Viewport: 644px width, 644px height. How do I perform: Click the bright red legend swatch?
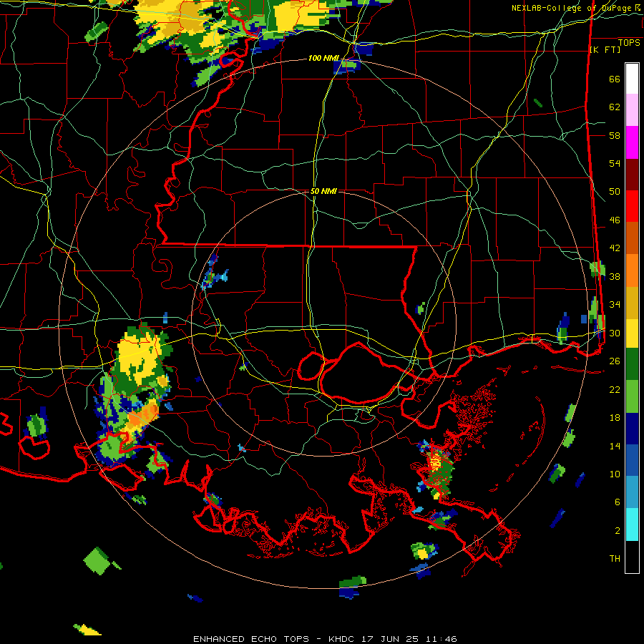(632, 206)
